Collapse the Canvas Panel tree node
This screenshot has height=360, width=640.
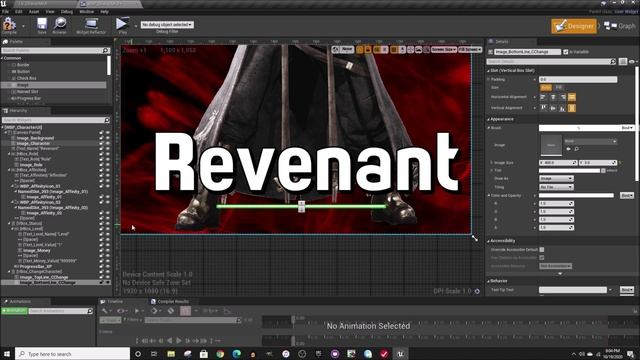(6, 133)
